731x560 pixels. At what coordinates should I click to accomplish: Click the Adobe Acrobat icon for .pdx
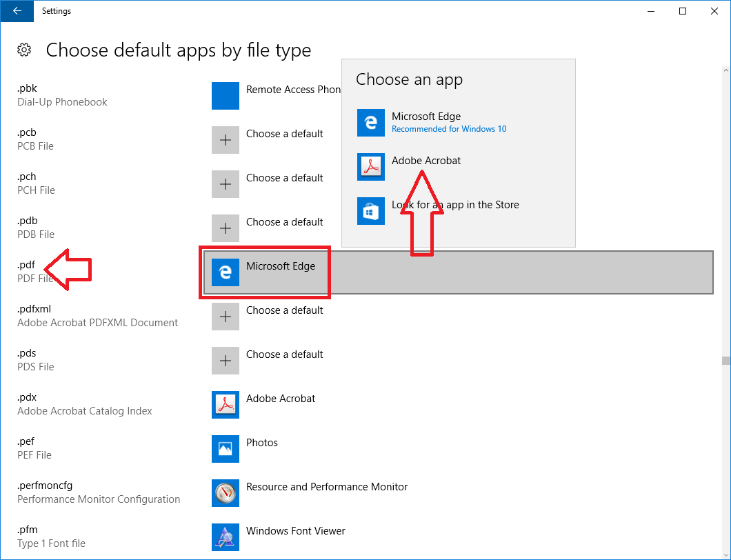[226, 405]
